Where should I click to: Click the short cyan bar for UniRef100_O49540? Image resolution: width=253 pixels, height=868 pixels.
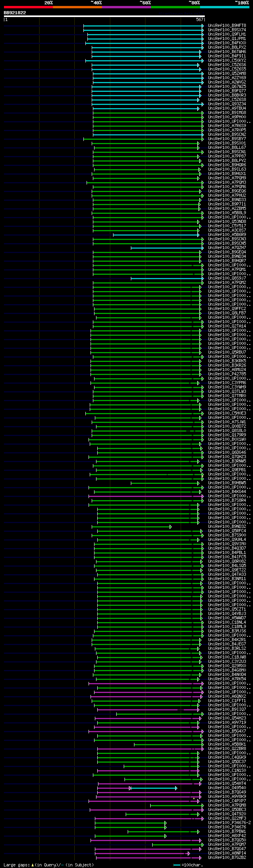pyautogui.click(x=153, y=788)
